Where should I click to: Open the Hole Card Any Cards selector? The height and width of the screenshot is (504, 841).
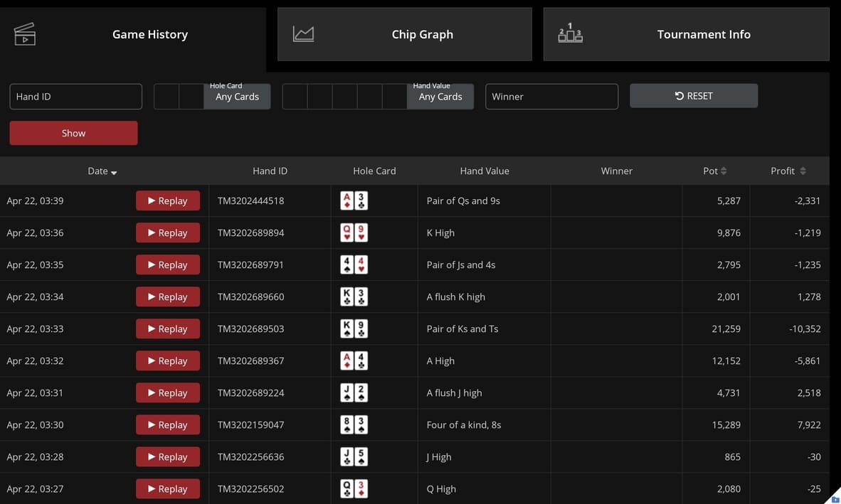237,97
